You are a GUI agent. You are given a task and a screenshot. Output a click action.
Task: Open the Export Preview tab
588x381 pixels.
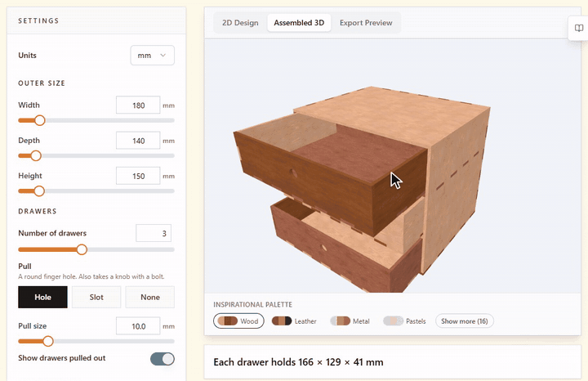pos(366,23)
